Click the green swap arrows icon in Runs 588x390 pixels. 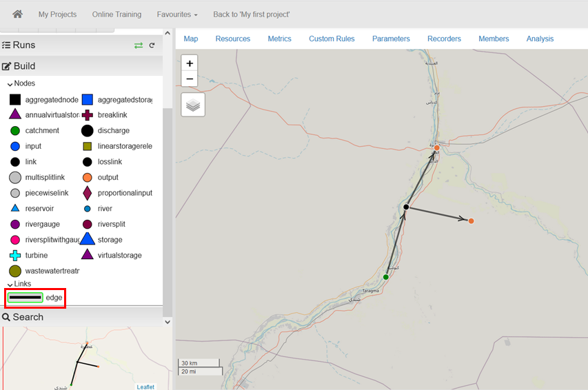pos(139,45)
